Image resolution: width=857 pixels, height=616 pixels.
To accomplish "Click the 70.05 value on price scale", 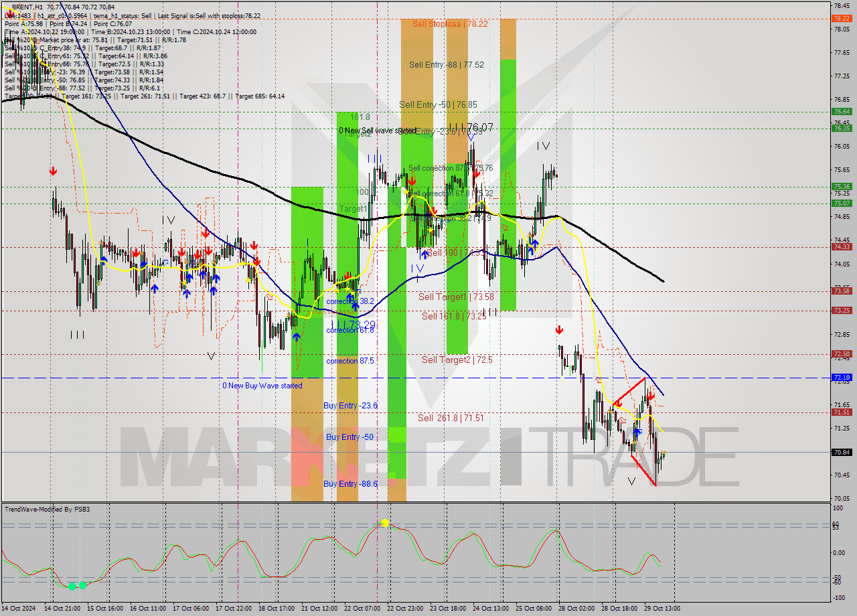I will (x=841, y=499).
